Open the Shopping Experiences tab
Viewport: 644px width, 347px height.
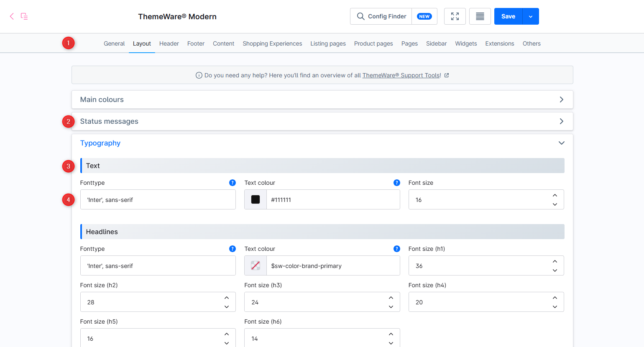point(272,43)
